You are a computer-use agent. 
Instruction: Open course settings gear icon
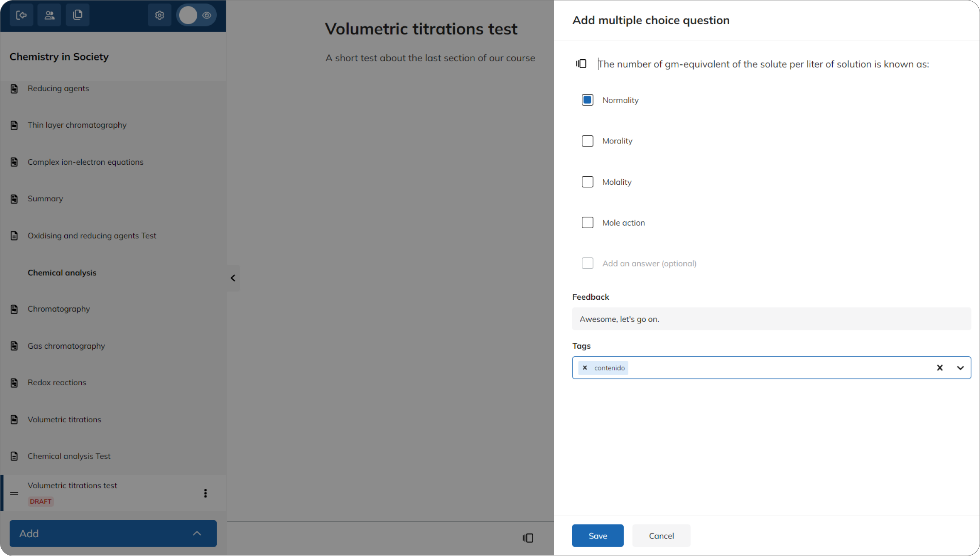[159, 15]
